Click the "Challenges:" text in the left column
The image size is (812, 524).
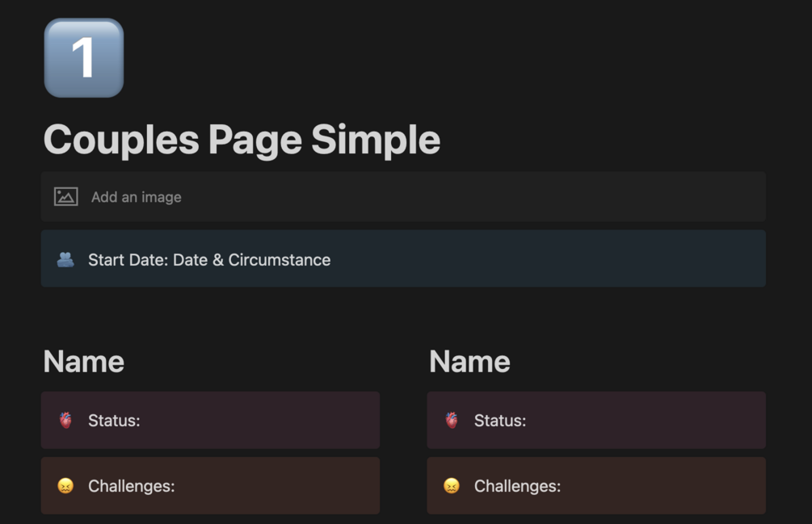click(x=132, y=486)
